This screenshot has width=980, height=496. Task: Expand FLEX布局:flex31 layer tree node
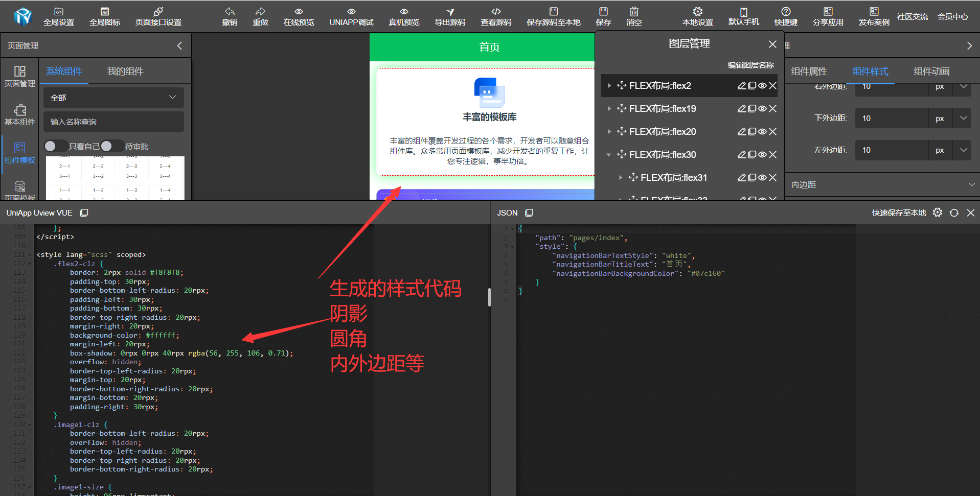(x=621, y=178)
